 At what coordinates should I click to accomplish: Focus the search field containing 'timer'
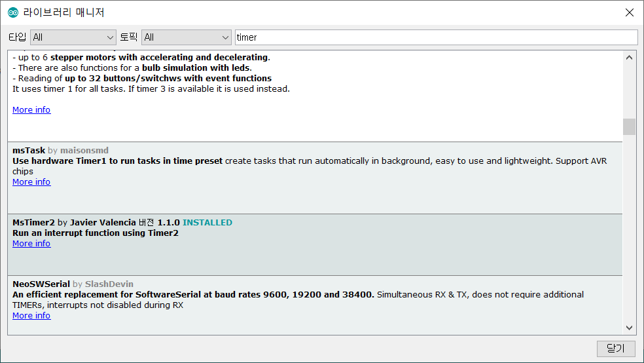436,37
